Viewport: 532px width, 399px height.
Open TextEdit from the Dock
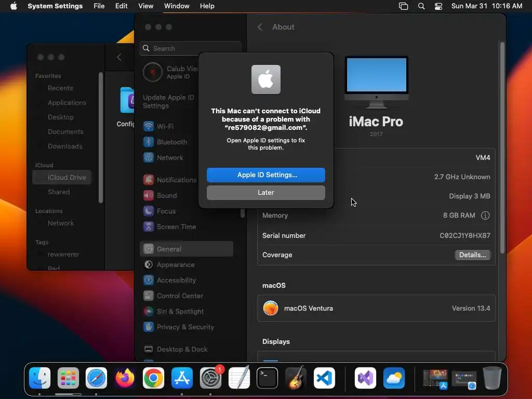tap(239, 378)
